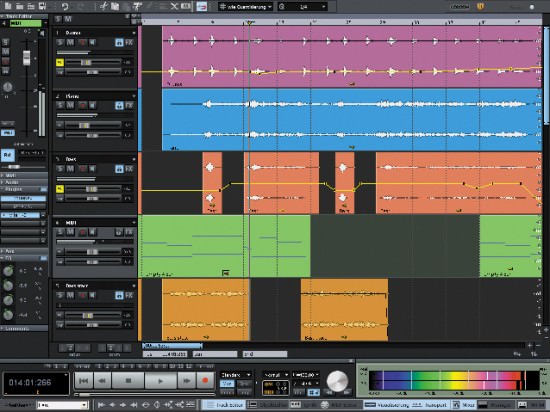The image size is (550, 412).
Task: Click the global Solo button above the track list
Action: [x=58, y=19]
